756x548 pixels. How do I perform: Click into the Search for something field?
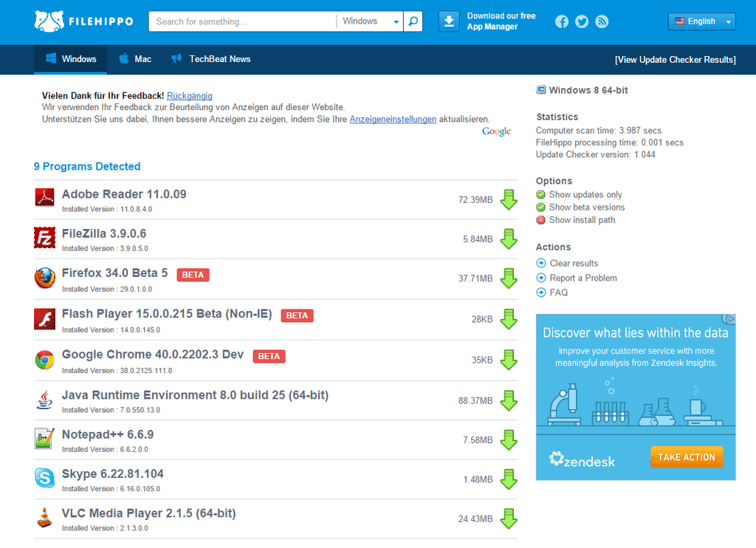pos(242,21)
